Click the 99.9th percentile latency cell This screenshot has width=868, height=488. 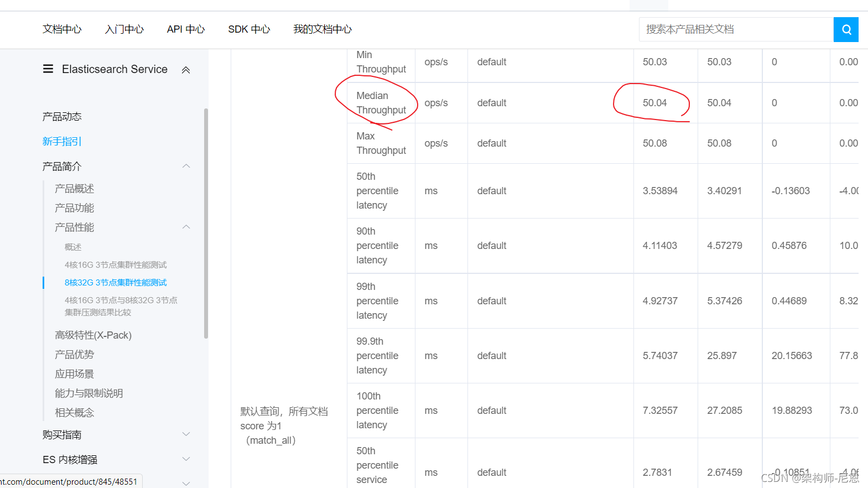[381, 356]
